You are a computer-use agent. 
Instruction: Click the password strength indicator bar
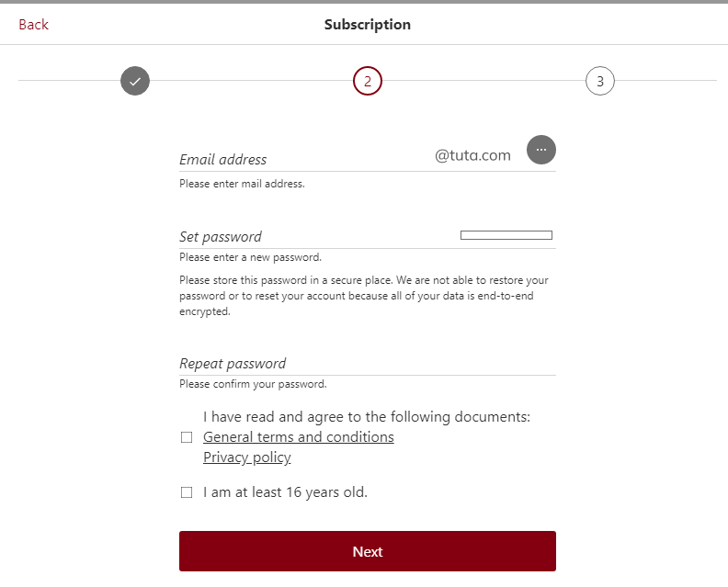pyautogui.click(x=506, y=235)
